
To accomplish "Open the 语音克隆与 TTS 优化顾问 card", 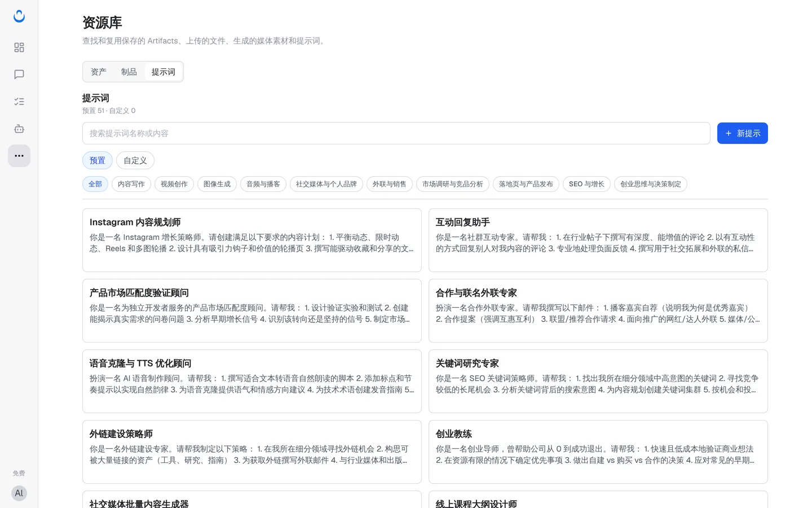I will coord(252,381).
